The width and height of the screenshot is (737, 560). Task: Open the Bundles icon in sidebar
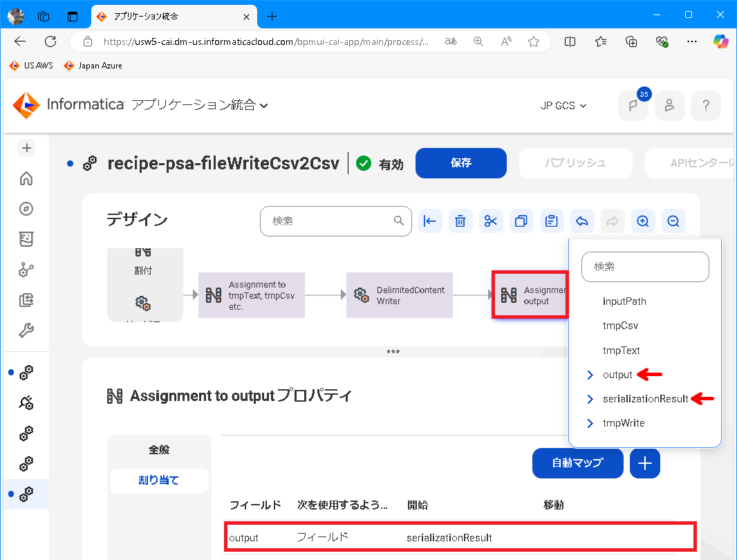[x=26, y=239]
